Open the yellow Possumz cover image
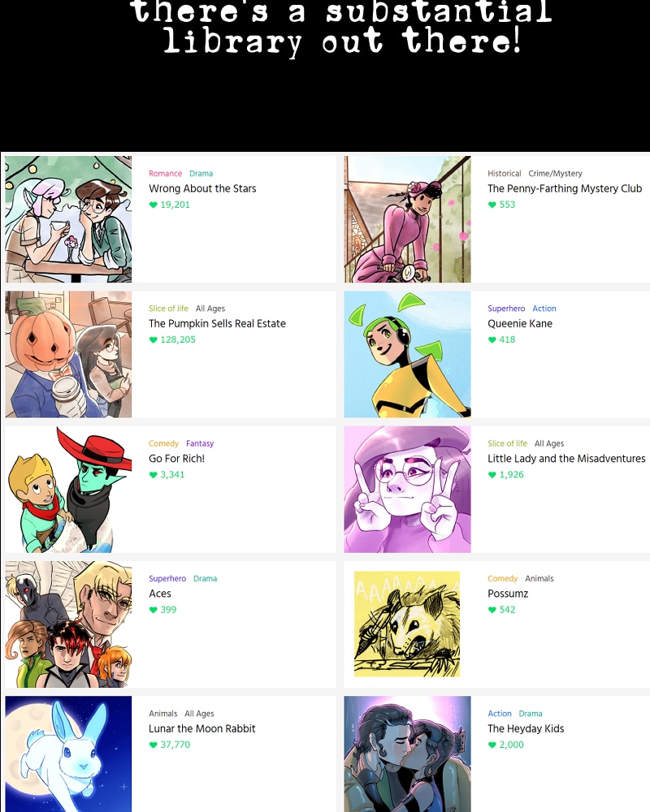650x812 pixels. point(407,624)
